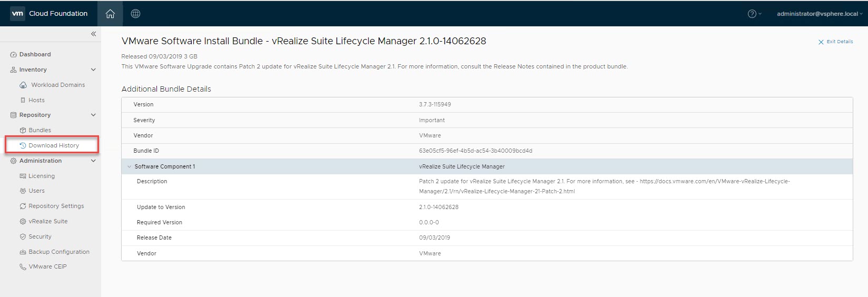Open Licensing under Administration
Screen dimensions: 868x297
pyautogui.click(x=41, y=176)
